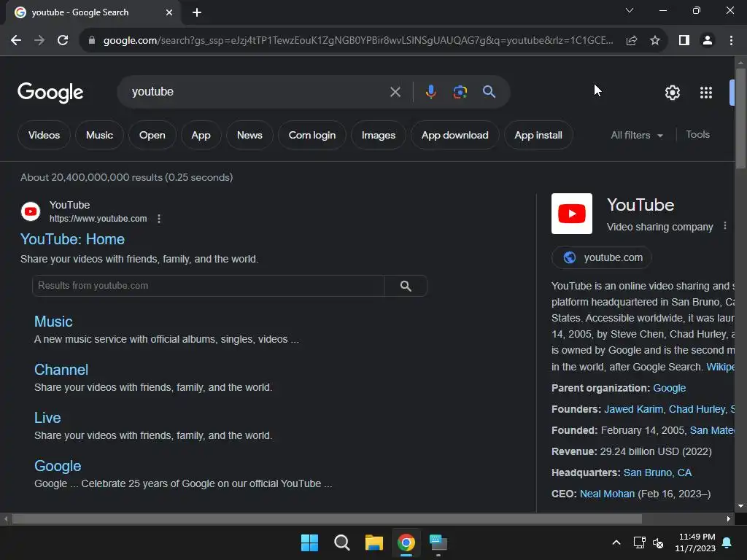Open Windows taskbar search
This screenshot has width=747, height=560.
(x=341, y=542)
